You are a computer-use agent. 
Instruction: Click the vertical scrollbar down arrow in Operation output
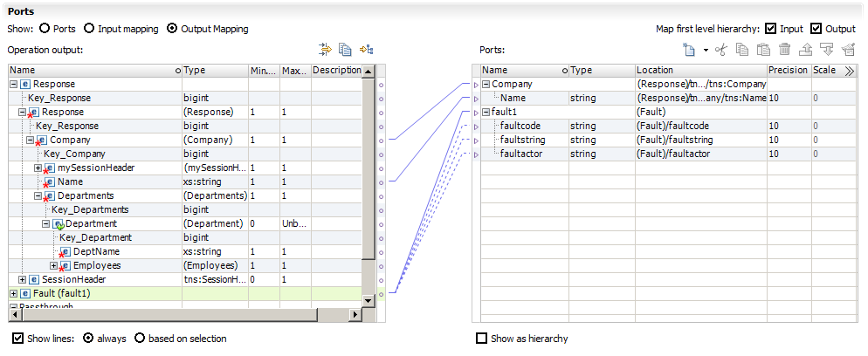coord(369,312)
